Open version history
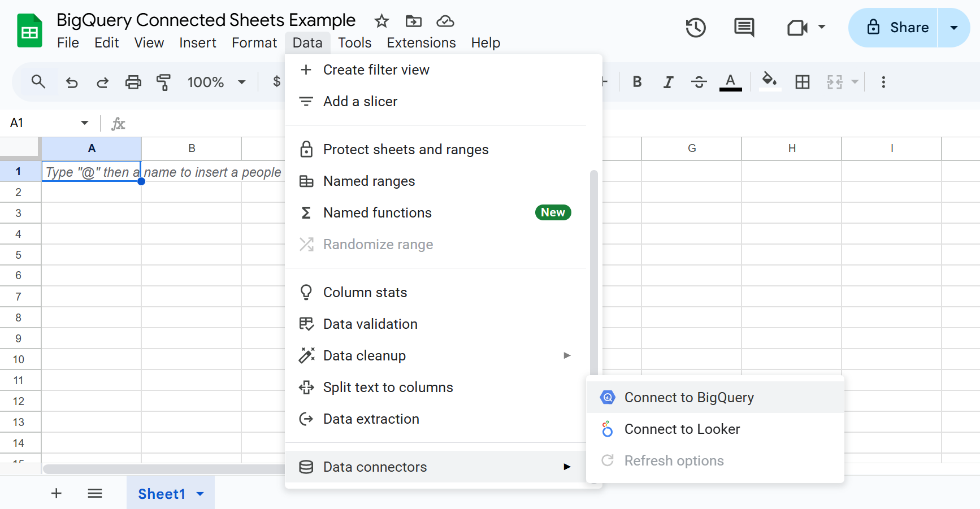This screenshot has height=509, width=980. coord(696,27)
